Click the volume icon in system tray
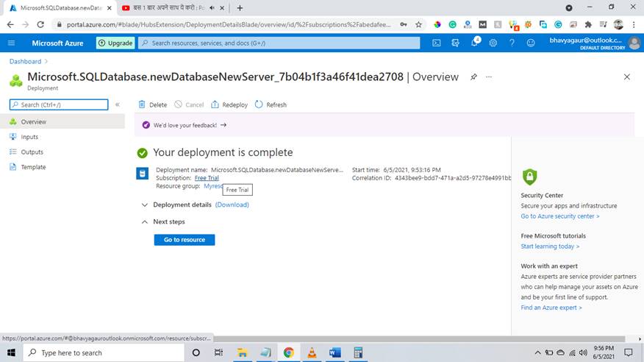This screenshot has width=644, height=362. point(583,352)
